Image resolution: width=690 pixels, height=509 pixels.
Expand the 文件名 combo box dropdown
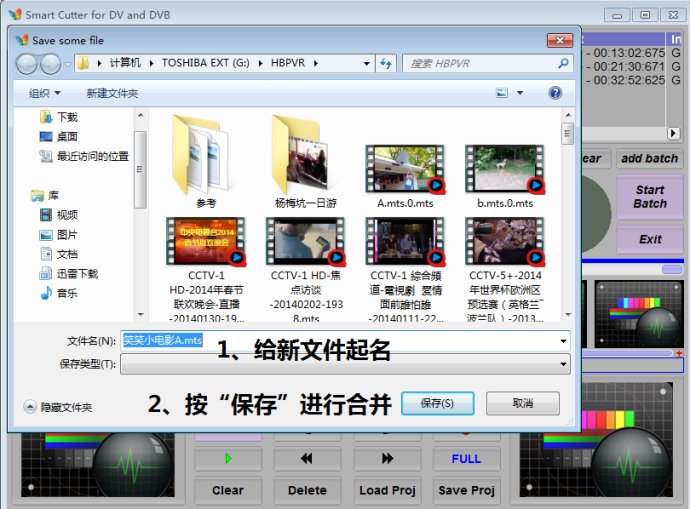click(563, 341)
